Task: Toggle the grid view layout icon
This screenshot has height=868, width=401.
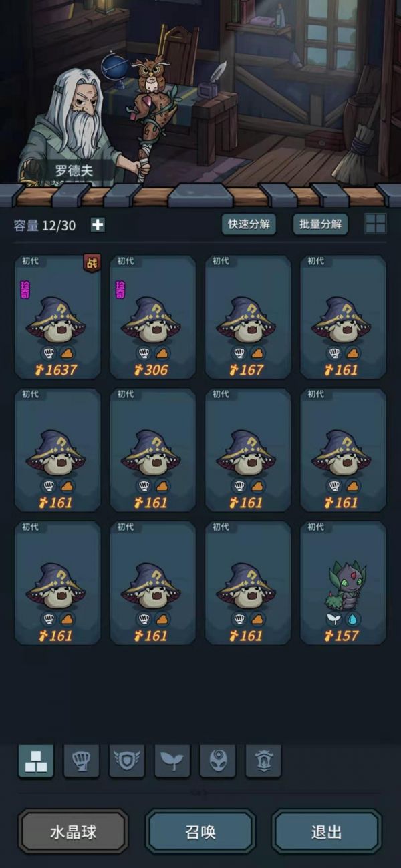Action: (376, 224)
